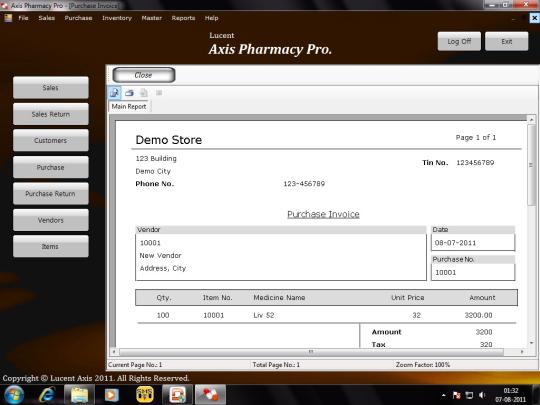This screenshot has width=540, height=405.
Task: Click 'Total Page No.: 1' status text
Action: tap(276, 364)
